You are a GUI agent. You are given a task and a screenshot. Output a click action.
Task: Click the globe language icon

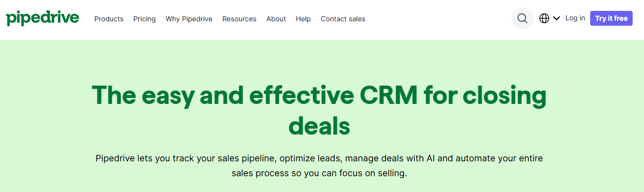(544, 18)
